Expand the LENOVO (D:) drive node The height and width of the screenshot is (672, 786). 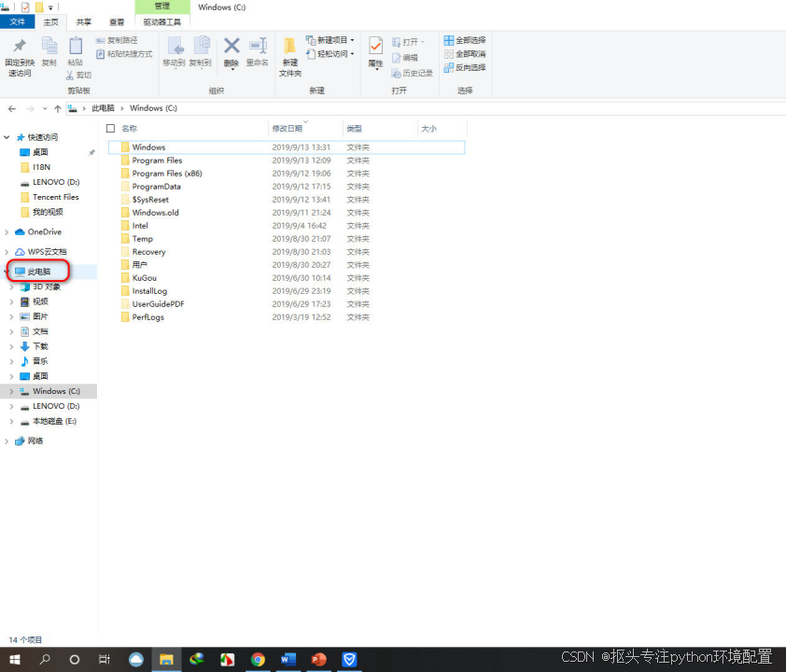11,406
